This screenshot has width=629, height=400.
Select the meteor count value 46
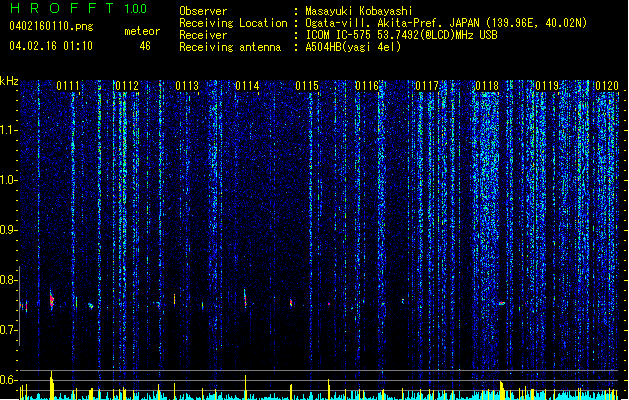[x=145, y=46]
